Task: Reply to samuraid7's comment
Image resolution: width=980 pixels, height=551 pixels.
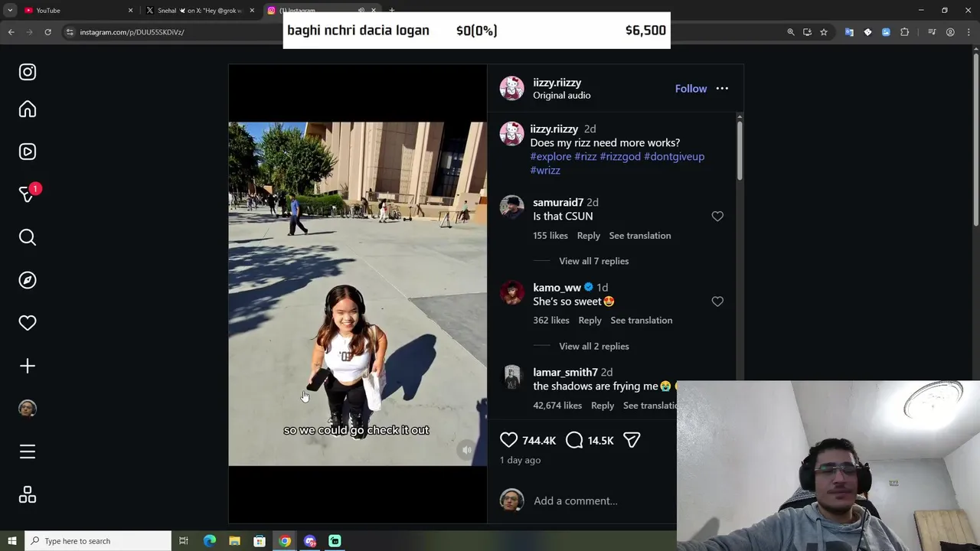Action: [588, 236]
